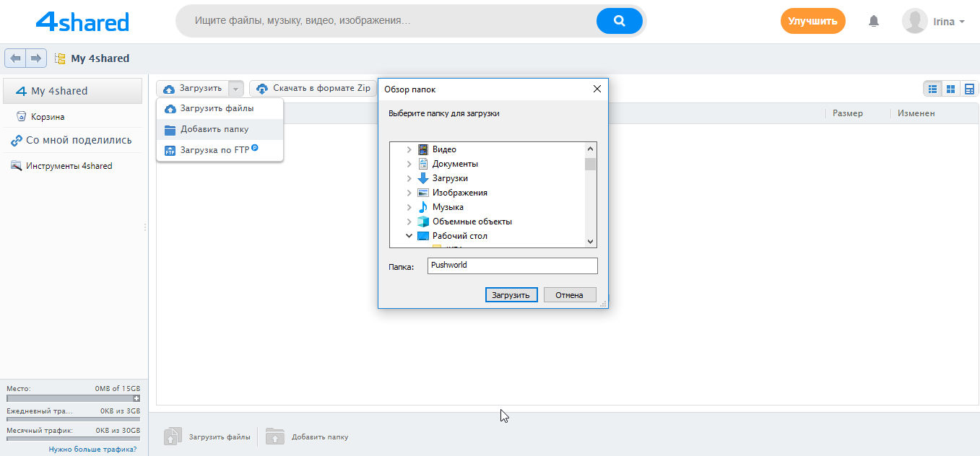Click the blue search magnifier button

coord(619,21)
